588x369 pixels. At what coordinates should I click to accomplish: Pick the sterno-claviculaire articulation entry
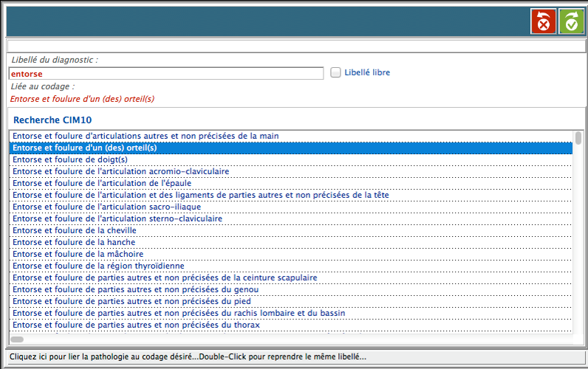pyautogui.click(x=117, y=218)
